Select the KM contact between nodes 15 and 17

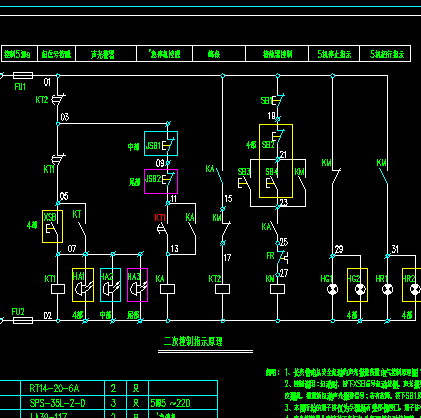point(226,228)
